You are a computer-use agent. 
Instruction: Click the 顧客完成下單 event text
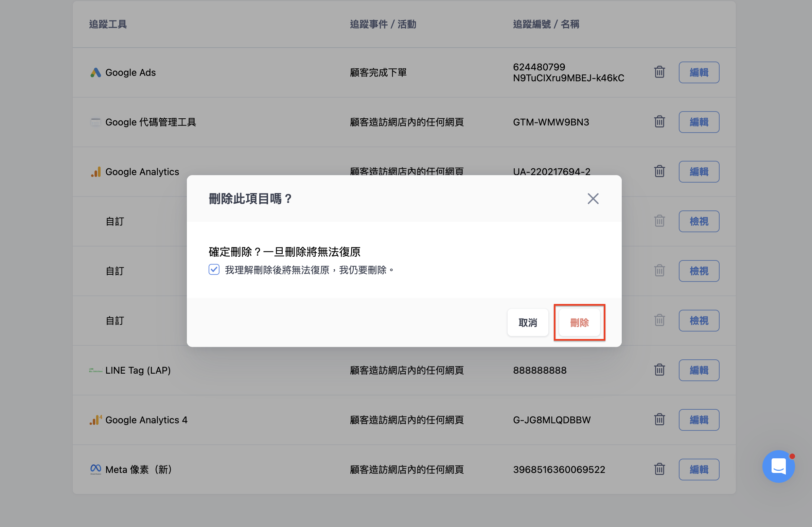tap(378, 72)
